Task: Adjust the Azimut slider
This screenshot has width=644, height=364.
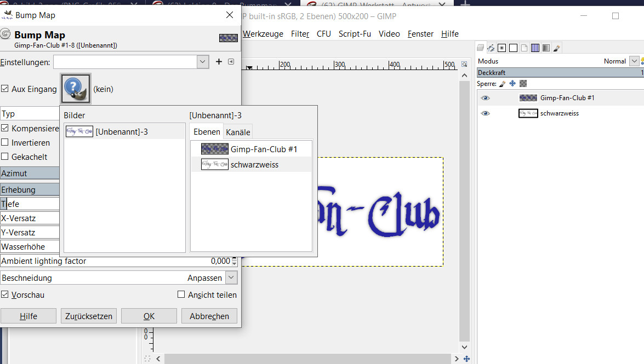Action: (30, 173)
